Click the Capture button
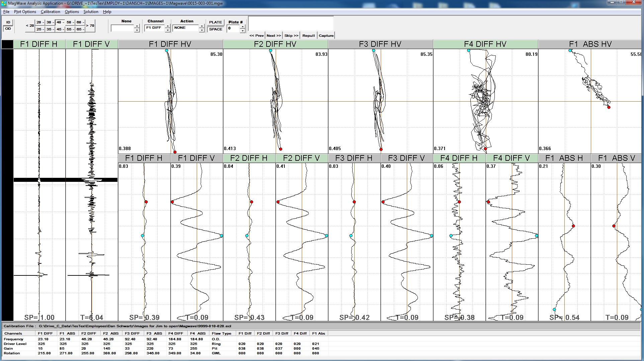This screenshot has height=361, width=644. tap(326, 35)
